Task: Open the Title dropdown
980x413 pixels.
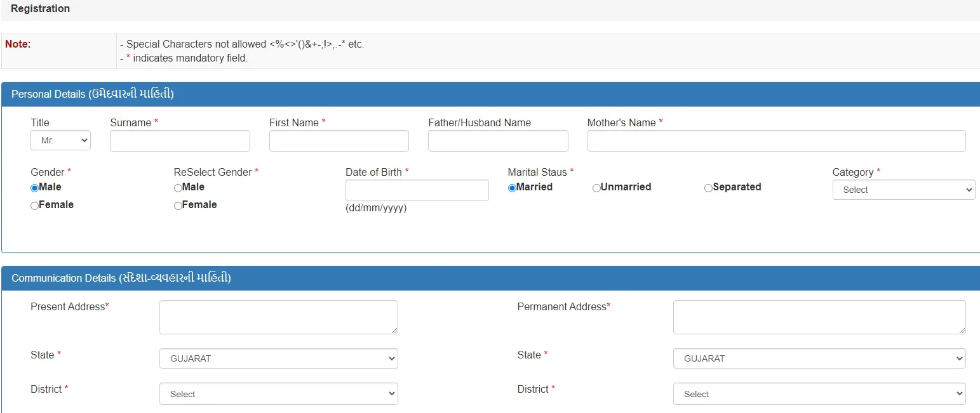Action: click(60, 141)
